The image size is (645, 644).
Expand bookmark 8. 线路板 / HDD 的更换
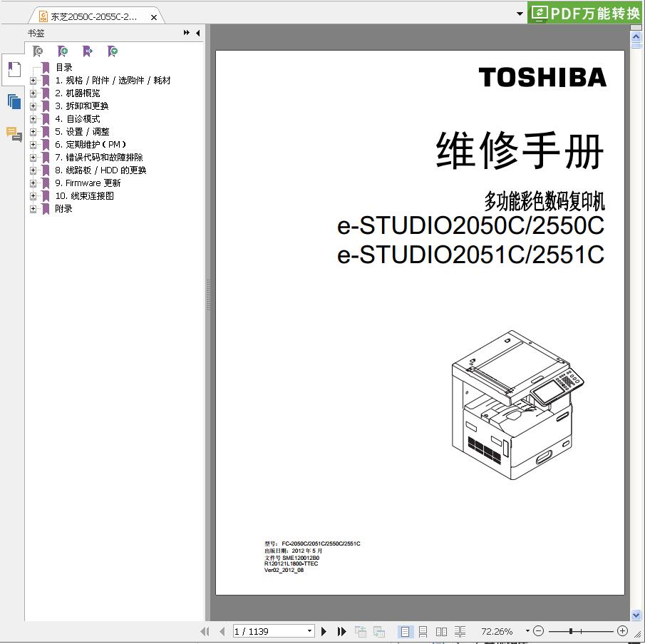point(33,170)
